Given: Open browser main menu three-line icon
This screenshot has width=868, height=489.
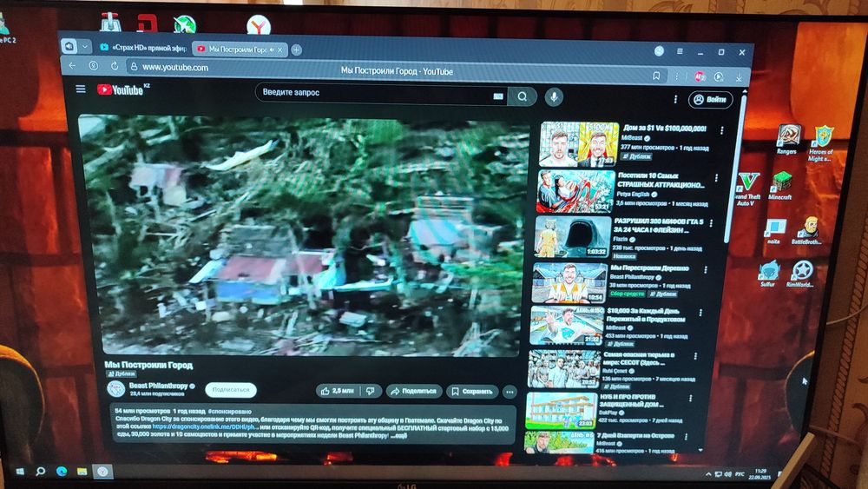Looking at the screenshot, I should pyautogui.click(x=680, y=51).
